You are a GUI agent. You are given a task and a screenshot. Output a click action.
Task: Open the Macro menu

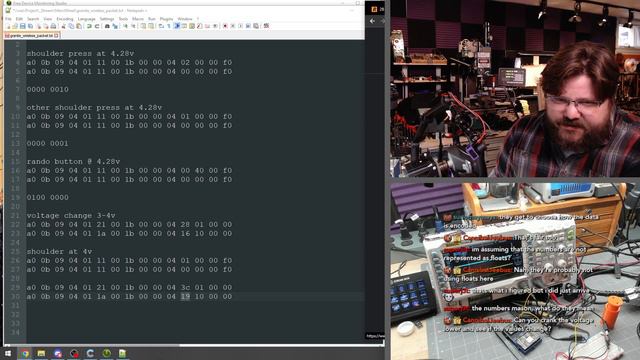pyautogui.click(x=138, y=19)
